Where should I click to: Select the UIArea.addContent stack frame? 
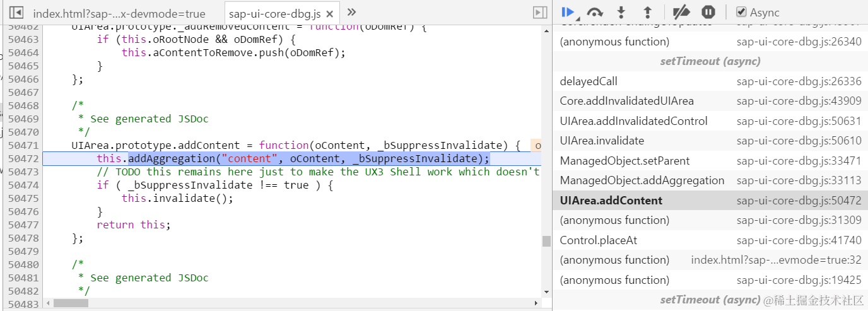[710, 201]
